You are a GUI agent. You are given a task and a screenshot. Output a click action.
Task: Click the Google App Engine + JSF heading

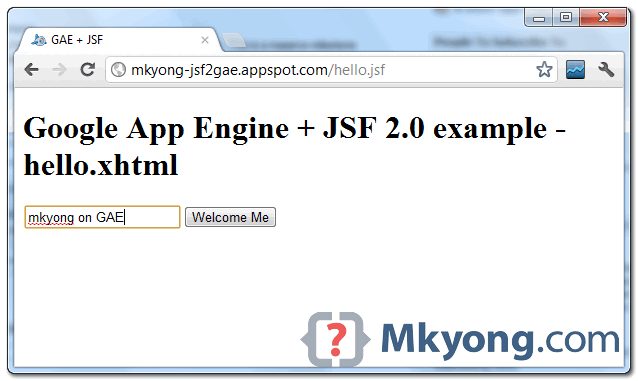click(x=295, y=147)
